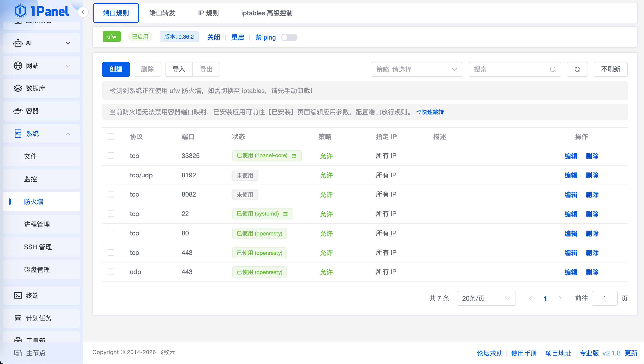Click the search magnifier icon
The width and height of the screenshot is (644, 364).
[x=552, y=69]
